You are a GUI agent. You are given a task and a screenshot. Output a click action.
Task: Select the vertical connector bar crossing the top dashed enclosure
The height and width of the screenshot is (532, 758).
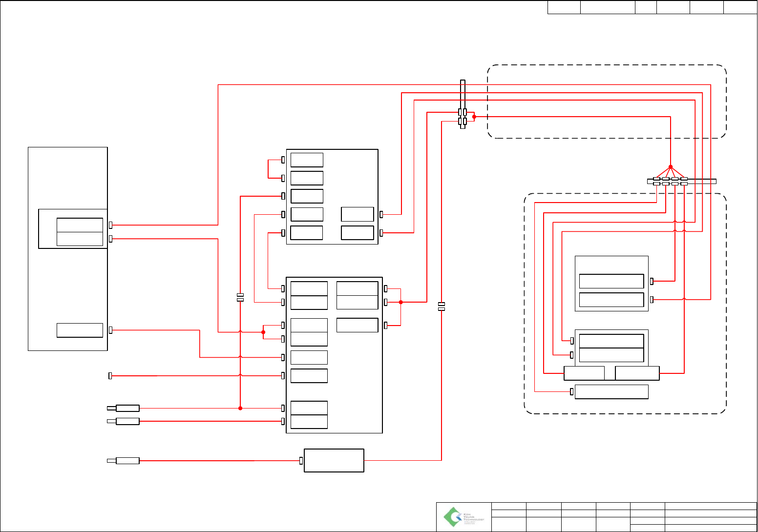(463, 104)
